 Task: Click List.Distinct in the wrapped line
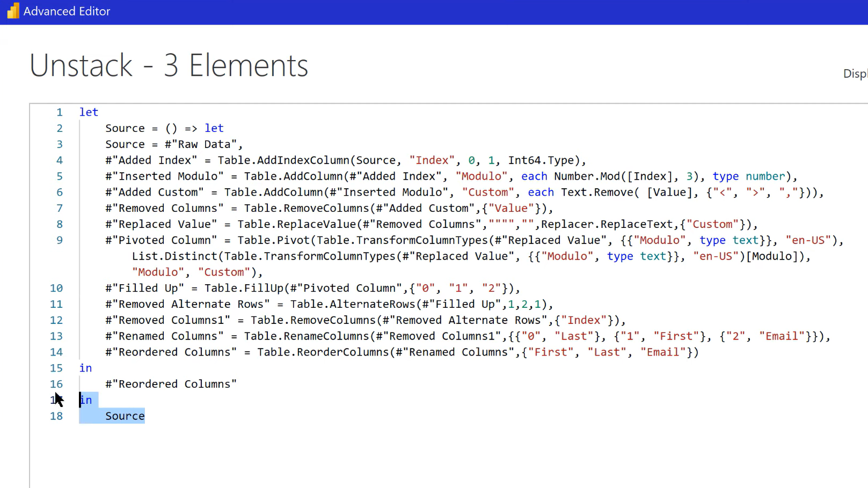coord(174,256)
